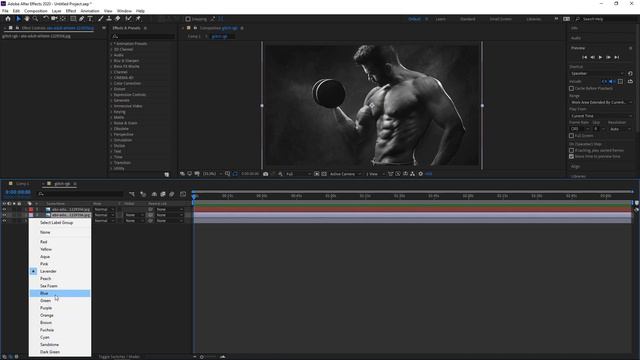Enable the Full Screen checkbox
Viewport: 640px width, 360px height.
coord(571,136)
